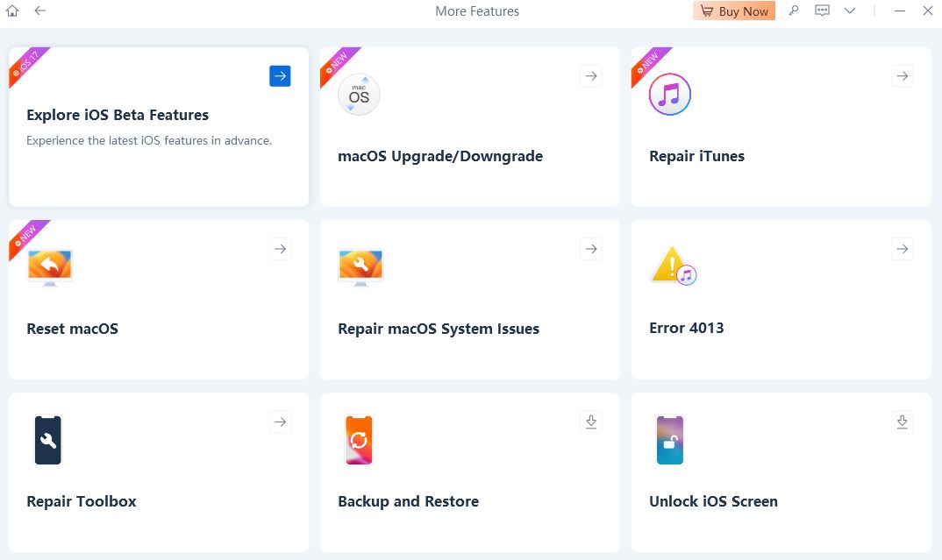Go to the home screen icon
The width and height of the screenshot is (942, 560).
point(12,11)
